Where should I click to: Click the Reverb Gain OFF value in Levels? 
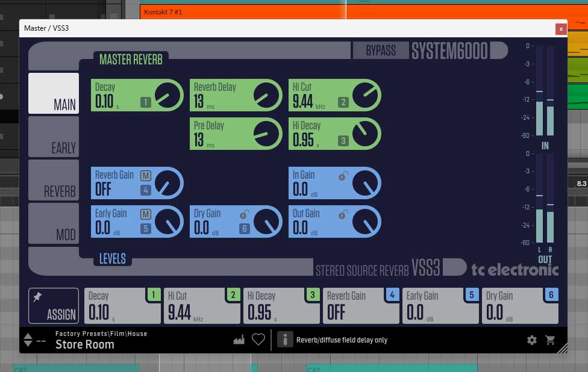[x=103, y=190]
